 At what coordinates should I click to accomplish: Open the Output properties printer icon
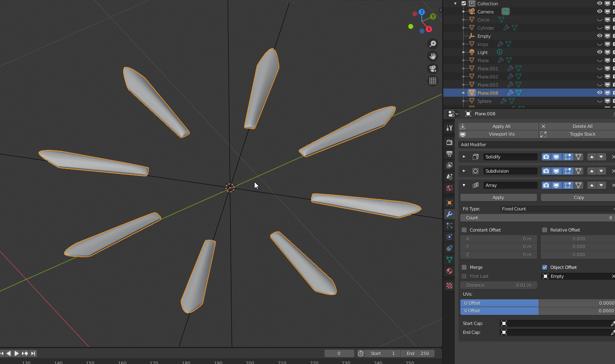click(x=449, y=154)
